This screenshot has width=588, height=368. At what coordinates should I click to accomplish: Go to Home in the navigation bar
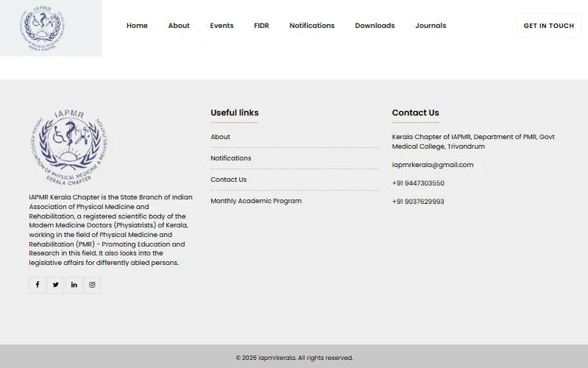pyautogui.click(x=137, y=26)
